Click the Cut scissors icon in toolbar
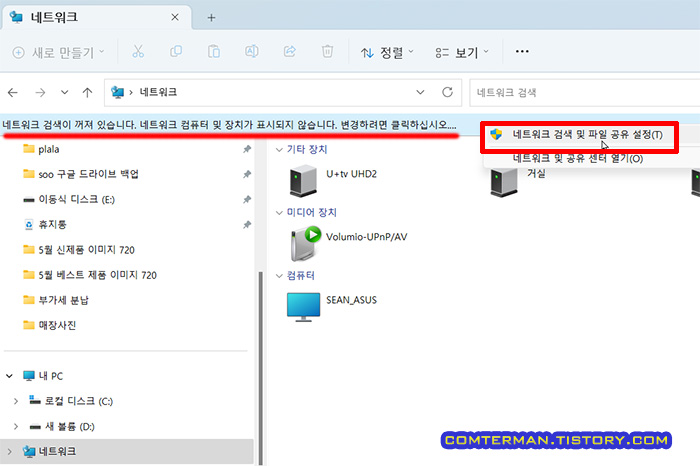Screen dimensions: 700x466 click(138, 52)
